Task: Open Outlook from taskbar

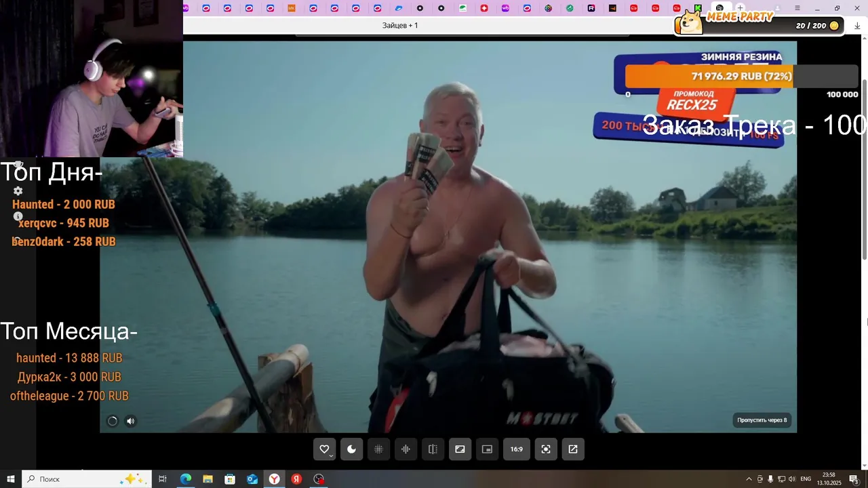Action: tap(252, 479)
